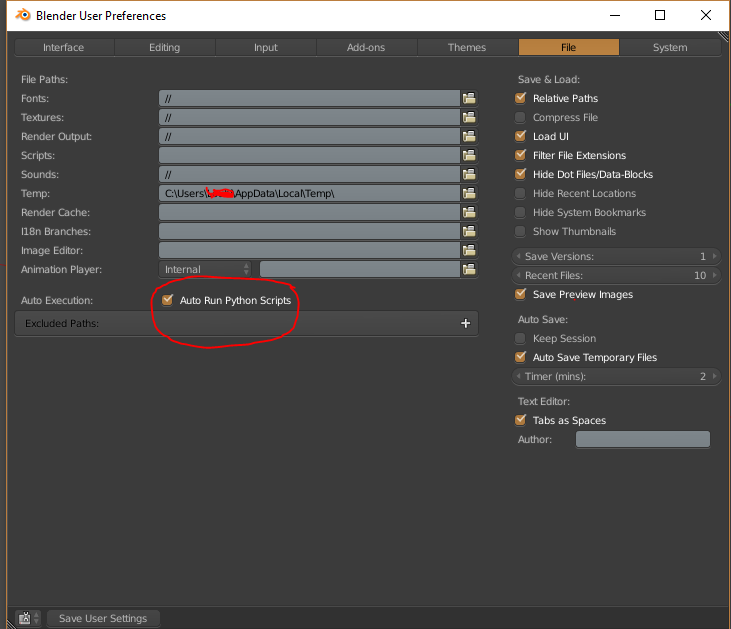The height and width of the screenshot is (629, 731).
Task: Decrease Timer (mins) with left arrow
Action: click(x=518, y=376)
